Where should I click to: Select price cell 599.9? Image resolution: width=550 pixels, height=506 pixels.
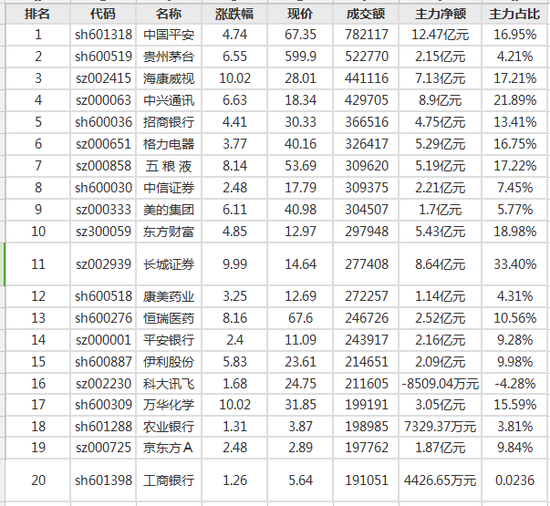tap(300, 56)
